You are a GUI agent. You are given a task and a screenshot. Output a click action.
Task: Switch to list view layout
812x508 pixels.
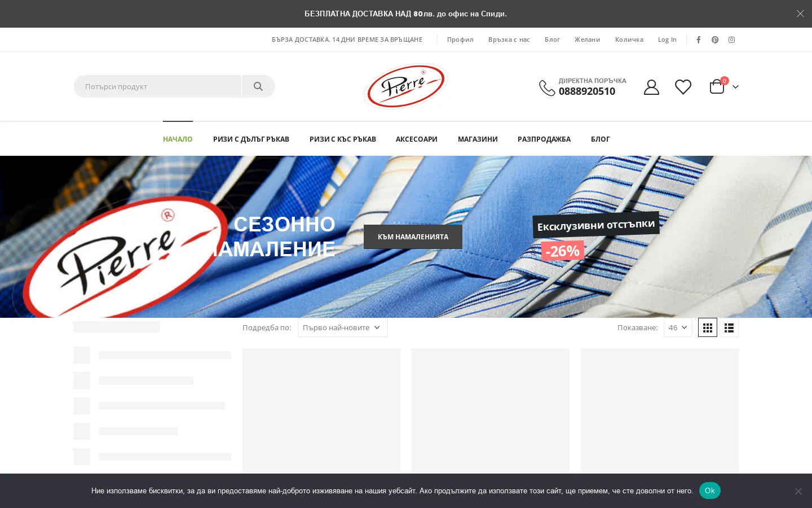pyautogui.click(x=729, y=327)
